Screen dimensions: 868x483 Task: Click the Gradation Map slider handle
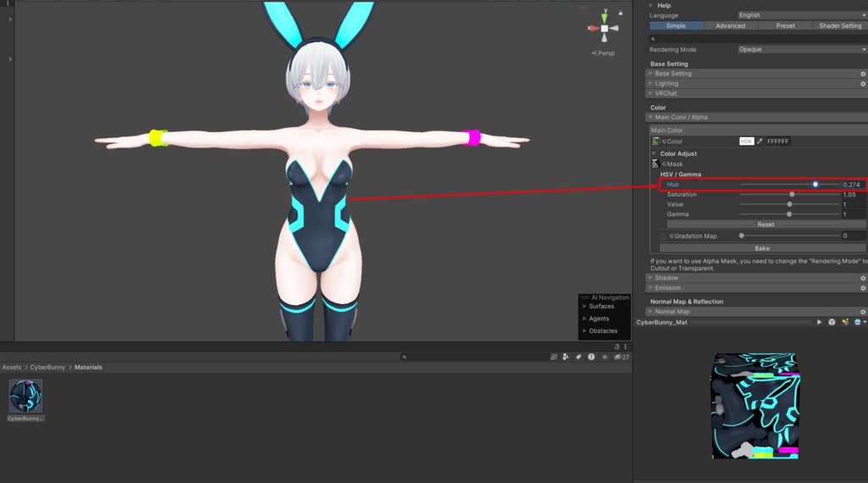click(741, 236)
